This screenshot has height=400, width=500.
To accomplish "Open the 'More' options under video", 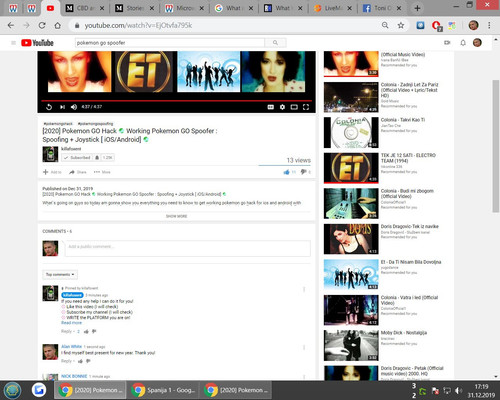I will coord(102,172).
